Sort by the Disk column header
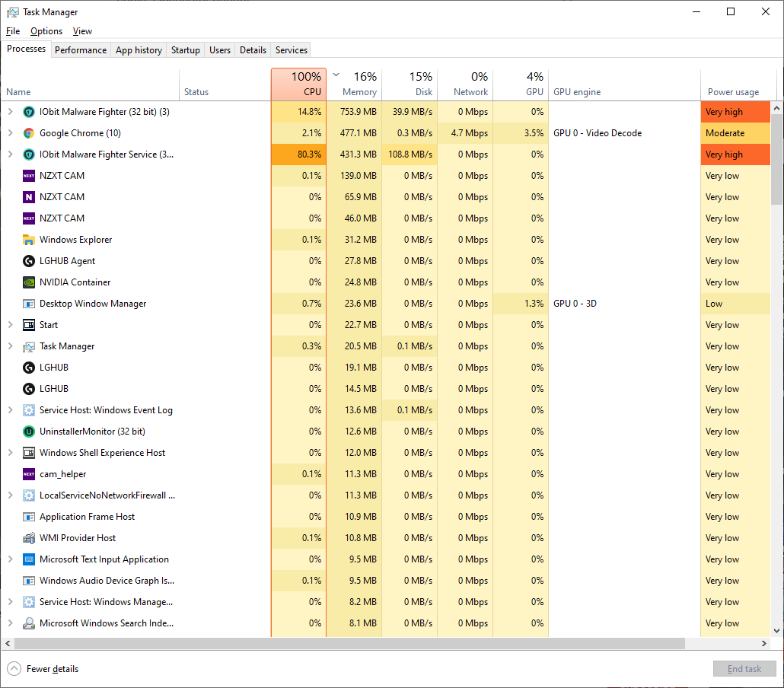The image size is (784, 688). pyautogui.click(x=410, y=84)
